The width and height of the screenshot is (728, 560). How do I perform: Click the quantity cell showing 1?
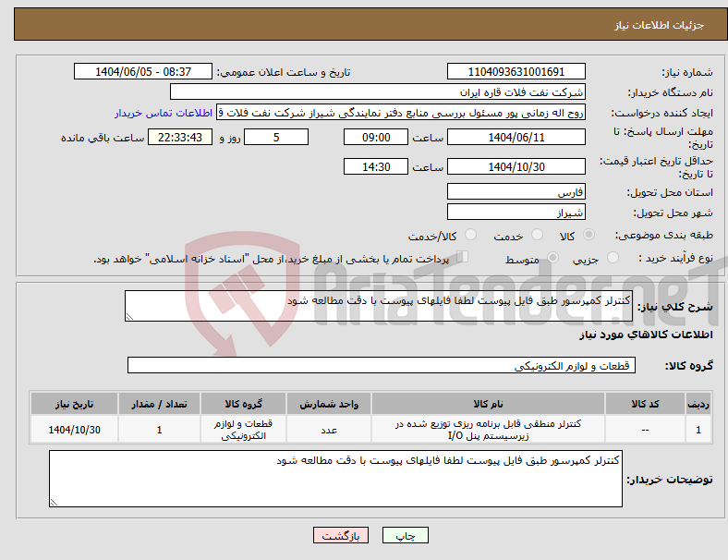pos(159,430)
